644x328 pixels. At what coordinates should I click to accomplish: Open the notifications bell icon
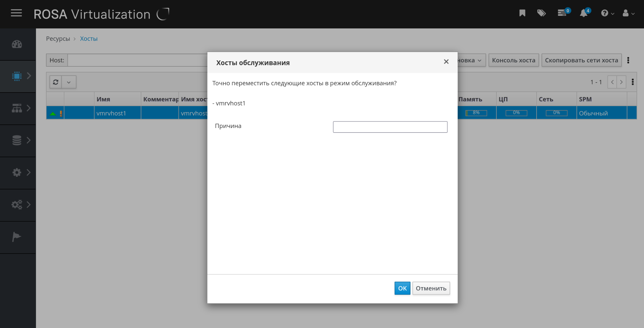pyautogui.click(x=583, y=13)
